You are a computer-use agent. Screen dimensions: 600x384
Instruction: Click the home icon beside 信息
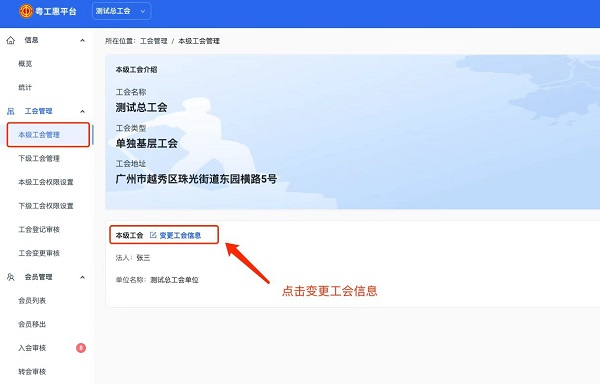pos(11,40)
